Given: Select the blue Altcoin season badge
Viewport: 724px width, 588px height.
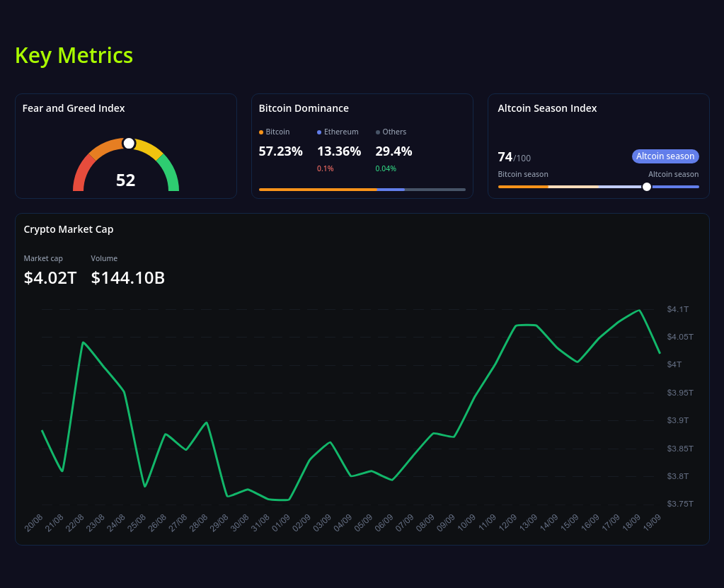Looking at the screenshot, I should 665,156.
